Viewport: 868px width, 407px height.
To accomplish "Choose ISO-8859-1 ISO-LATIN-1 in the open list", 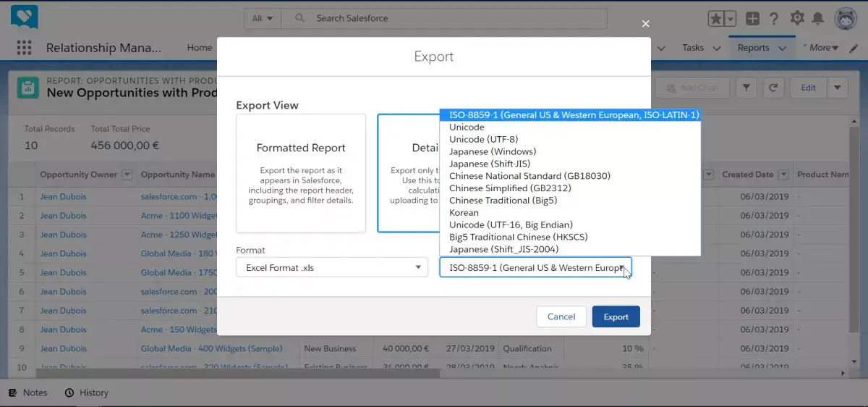I will click(x=570, y=115).
